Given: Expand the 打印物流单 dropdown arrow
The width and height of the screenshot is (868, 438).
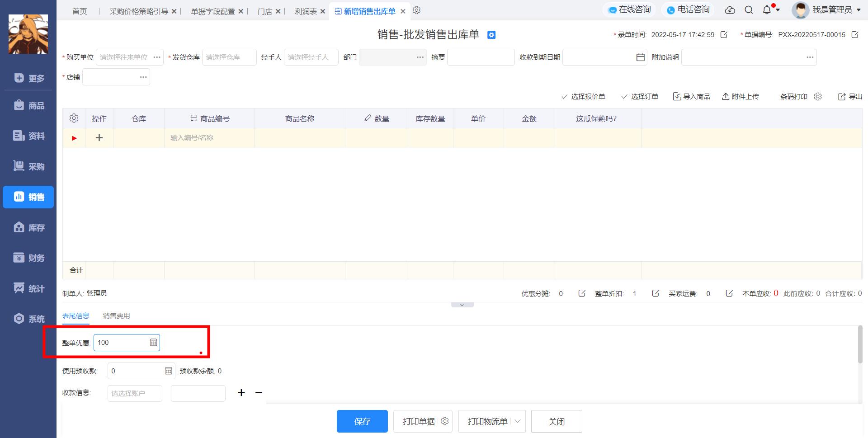Looking at the screenshot, I should pos(518,421).
